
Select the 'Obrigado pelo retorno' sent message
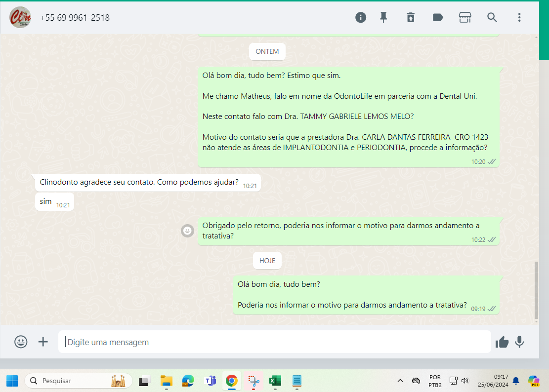[348, 231]
